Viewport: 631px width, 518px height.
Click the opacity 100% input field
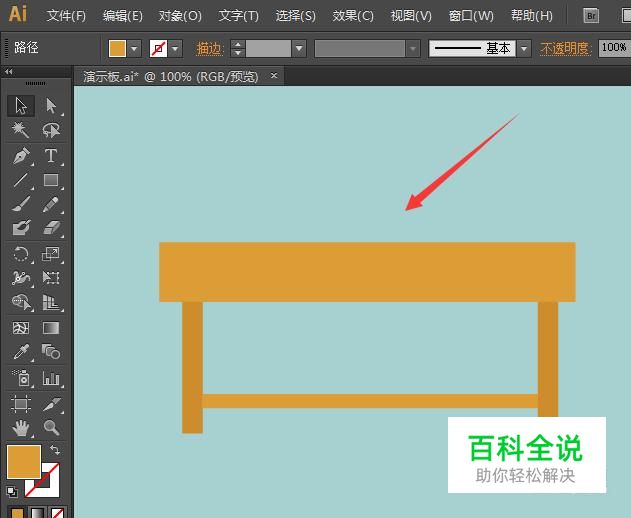[x=614, y=48]
